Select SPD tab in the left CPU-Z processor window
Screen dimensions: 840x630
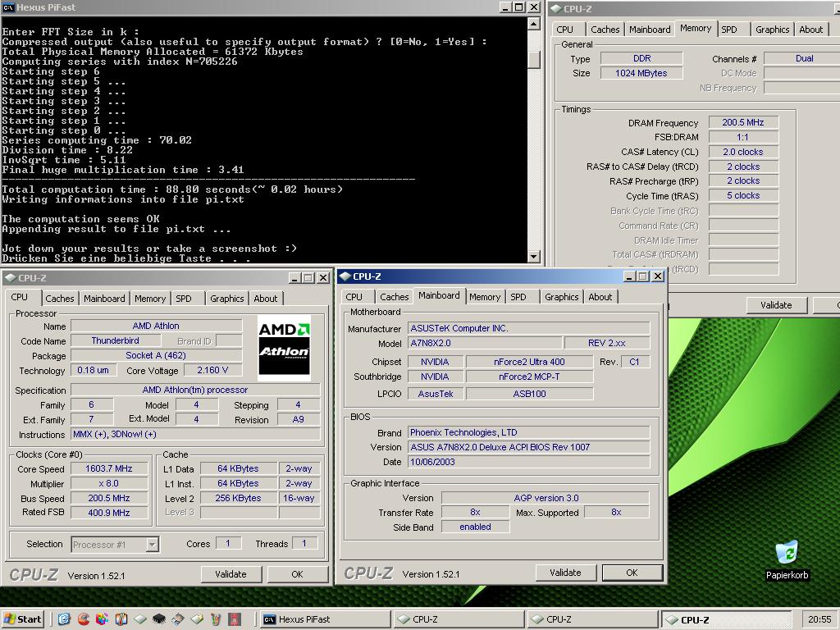(x=184, y=299)
